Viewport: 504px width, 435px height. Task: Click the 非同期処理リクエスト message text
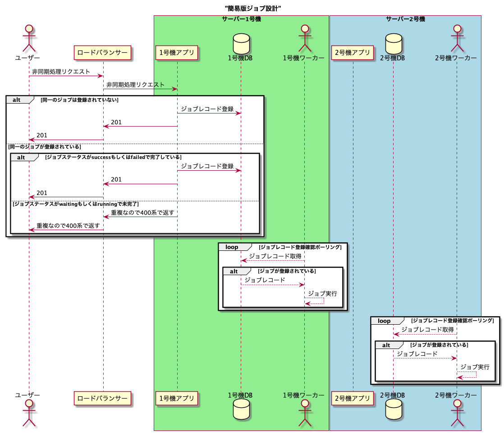(60, 71)
